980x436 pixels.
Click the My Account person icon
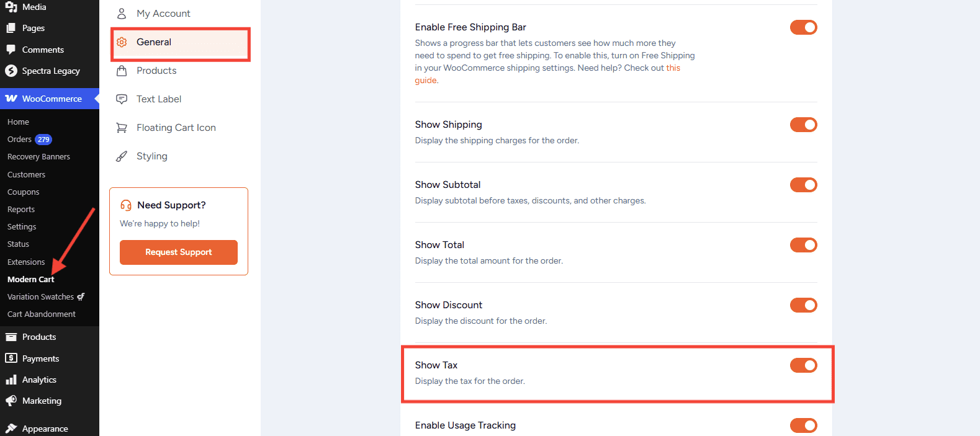[122, 13]
